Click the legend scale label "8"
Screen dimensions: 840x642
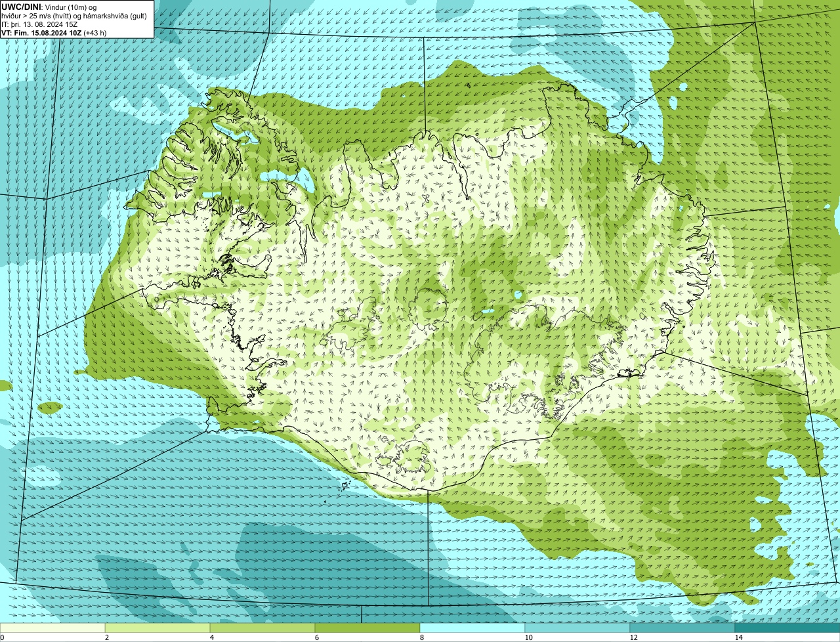tap(421, 637)
